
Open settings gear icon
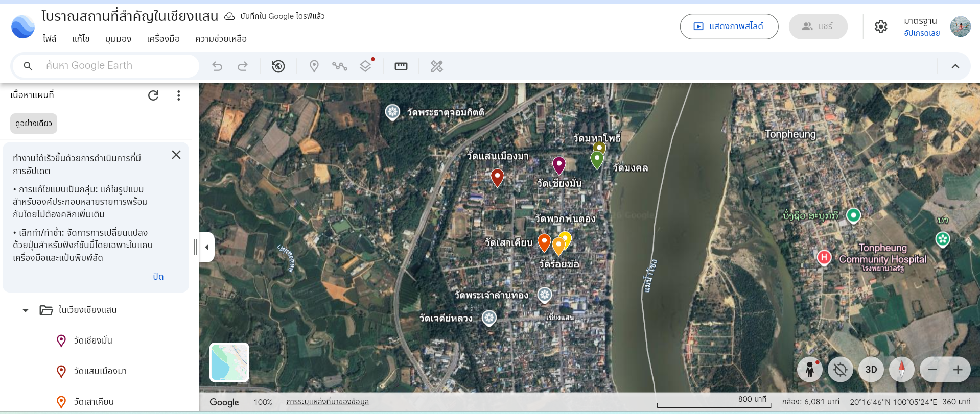tap(881, 27)
